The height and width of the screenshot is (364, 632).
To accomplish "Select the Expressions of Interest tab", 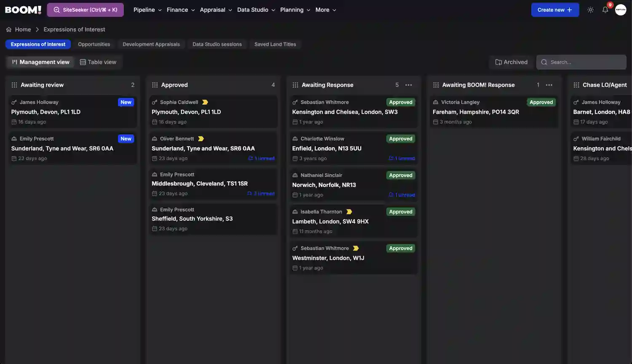I will click(x=38, y=44).
